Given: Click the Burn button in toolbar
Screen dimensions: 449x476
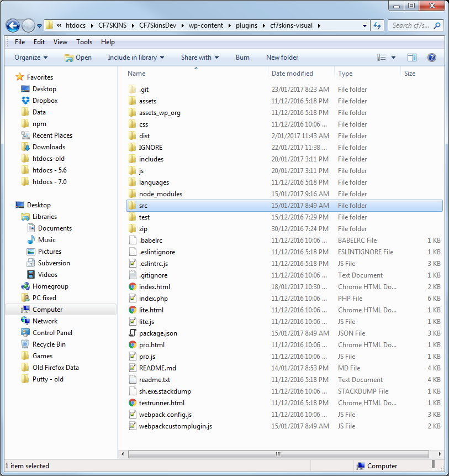Looking at the screenshot, I should tap(242, 57).
